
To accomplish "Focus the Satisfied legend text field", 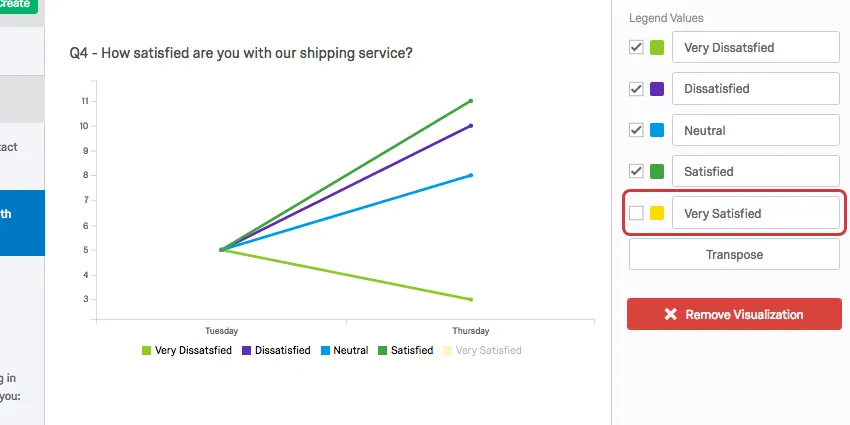I will 755,172.
